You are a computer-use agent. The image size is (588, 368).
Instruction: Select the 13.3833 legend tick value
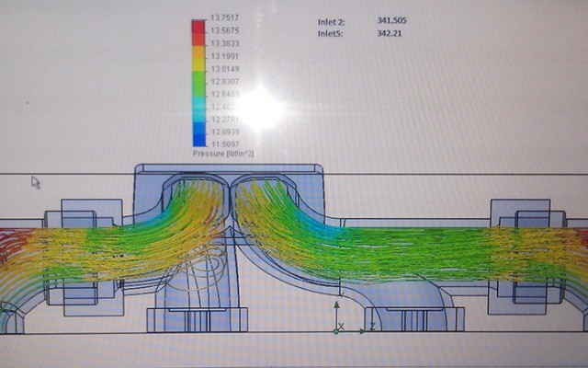pyautogui.click(x=223, y=43)
